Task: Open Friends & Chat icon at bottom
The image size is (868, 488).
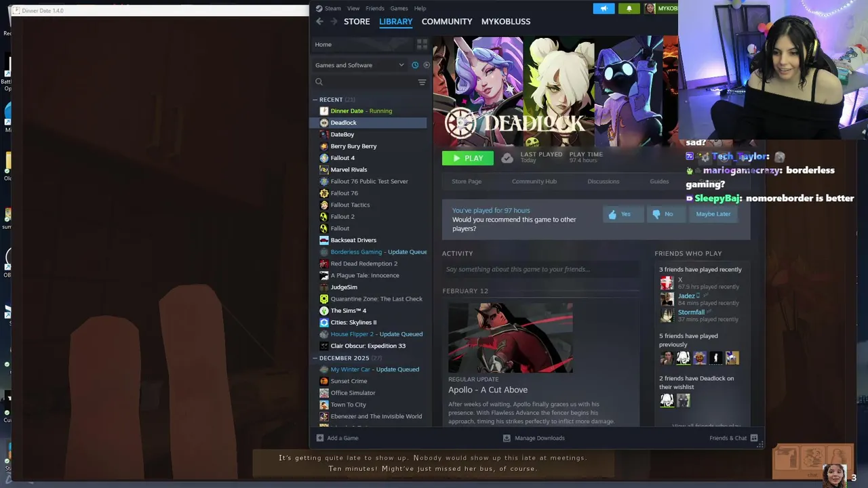Action: 754,438
